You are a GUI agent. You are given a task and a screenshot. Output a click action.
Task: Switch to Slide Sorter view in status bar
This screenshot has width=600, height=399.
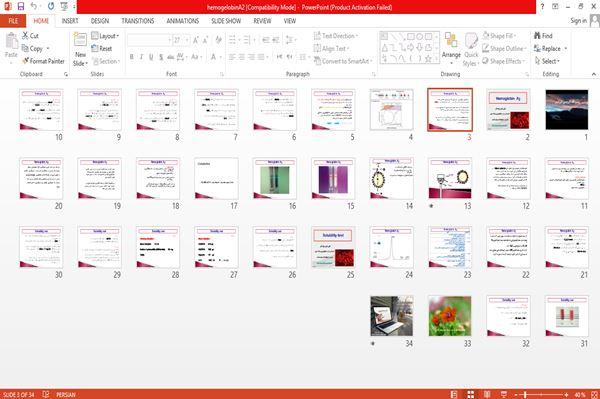(471, 394)
